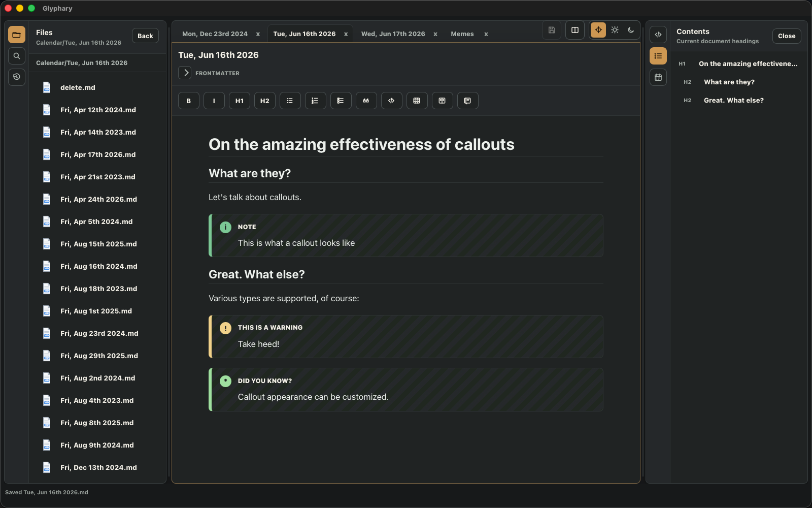The image size is (812, 508).
Task: Open the calendar panel icon
Action: click(x=658, y=77)
